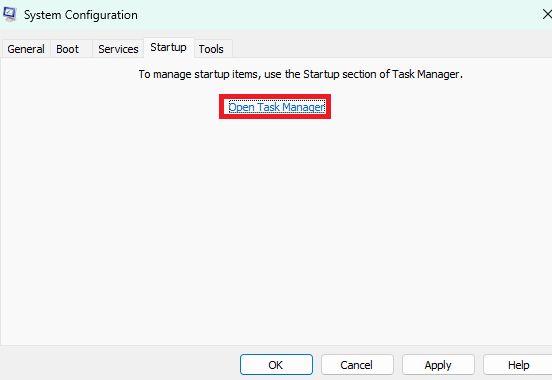Open Help for System Configuration
Viewport: 552px width, 380px height.
pos(518,365)
